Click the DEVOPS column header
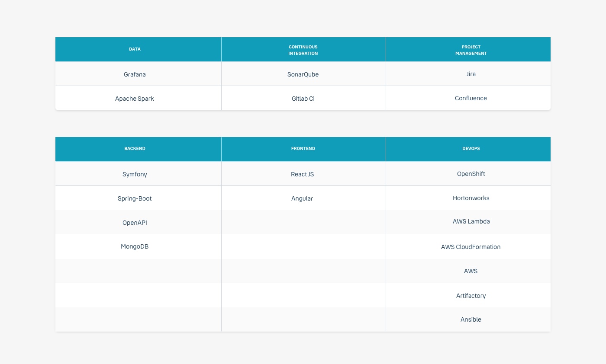The height and width of the screenshot is (364, 606). click(x=468, y=149)
